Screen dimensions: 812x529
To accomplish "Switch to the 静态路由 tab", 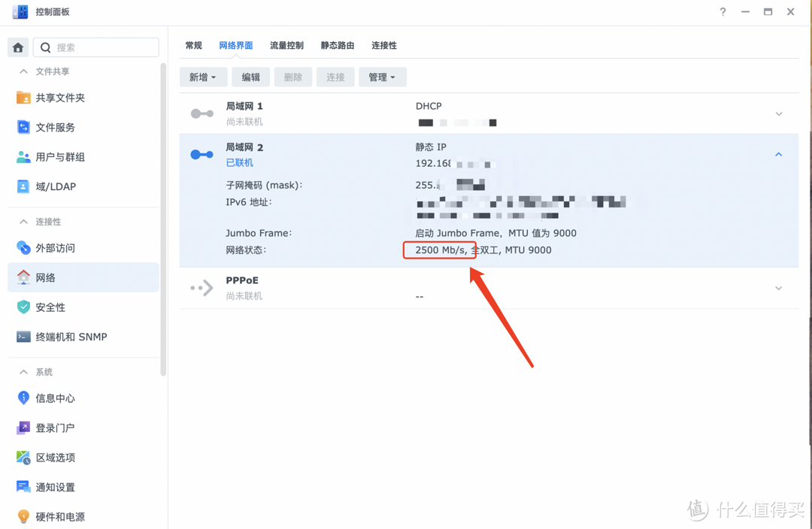I will (x=337, y=46).
